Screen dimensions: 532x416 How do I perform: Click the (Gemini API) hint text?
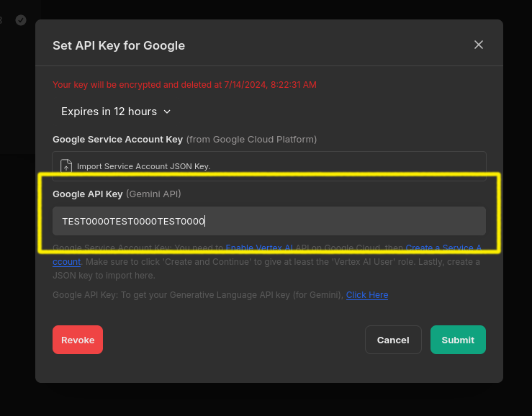tap(153, 194)
